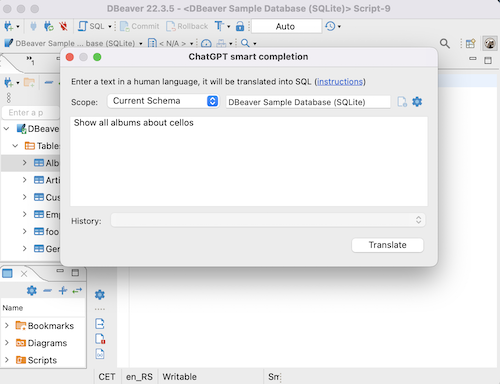Expand the Bookmarks folder
This screenshot has width=500, height=384.
[x=6, y=325]
